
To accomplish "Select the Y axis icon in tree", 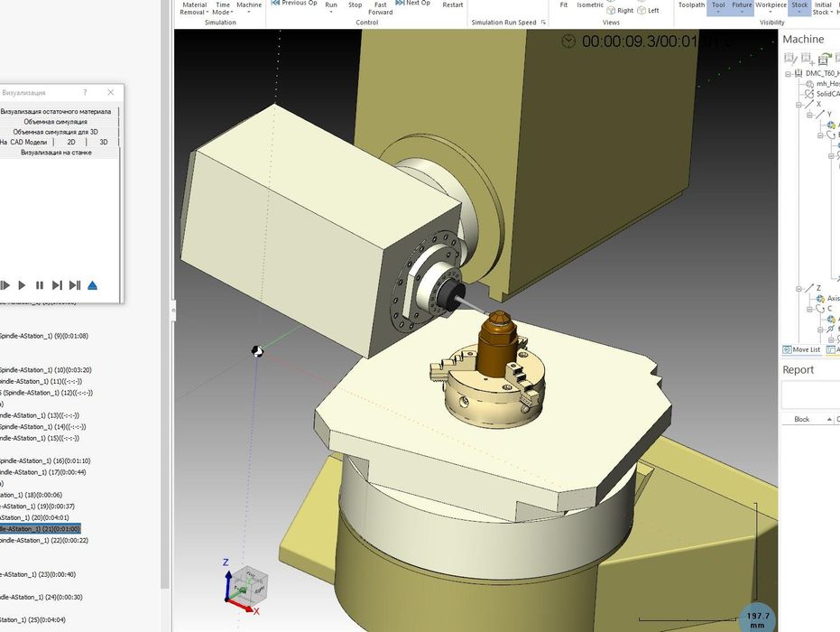I will [x=819, y=114].
